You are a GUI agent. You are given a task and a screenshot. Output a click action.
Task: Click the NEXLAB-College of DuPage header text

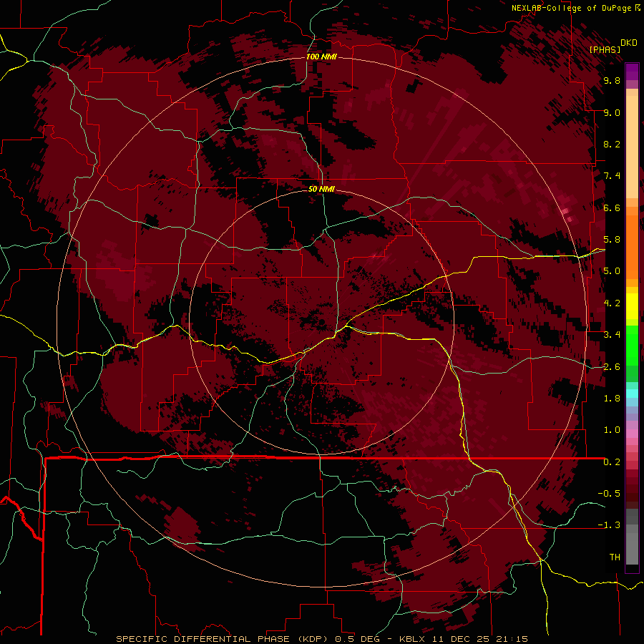(571, 8)
